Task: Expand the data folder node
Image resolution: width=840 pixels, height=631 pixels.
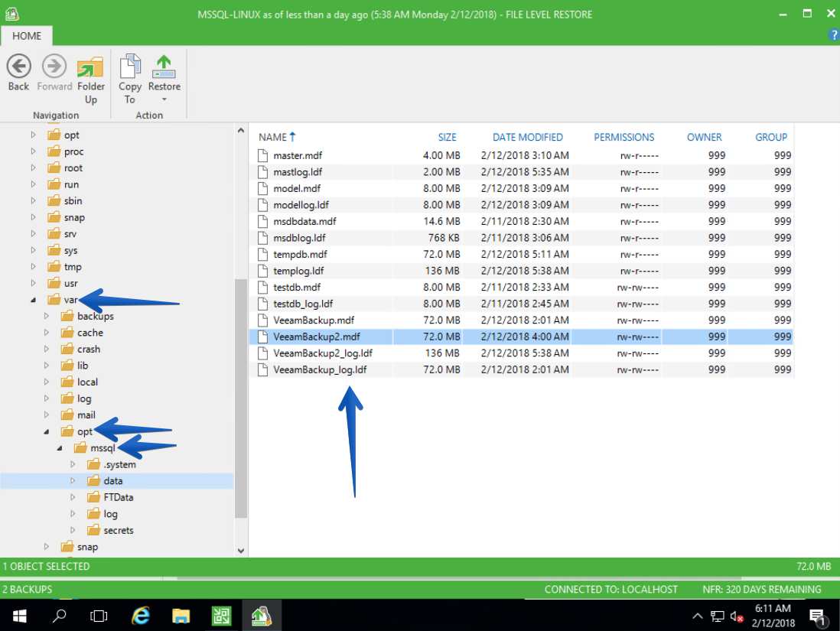Action: pyautogui.click(x=73, y=480)
